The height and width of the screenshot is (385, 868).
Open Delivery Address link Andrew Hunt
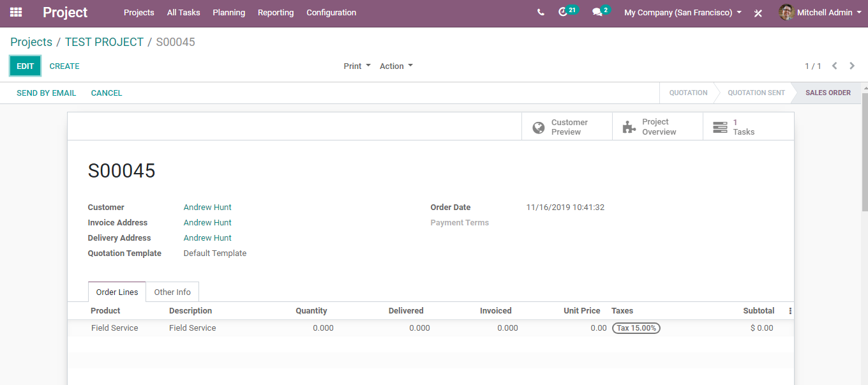point(207,238)
